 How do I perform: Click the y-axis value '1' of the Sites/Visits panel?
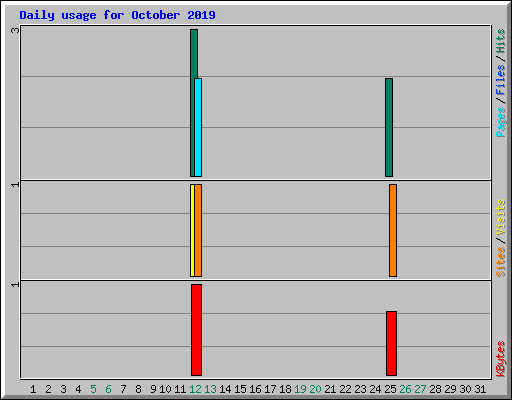pyautogui.click(x=15, y=184)
